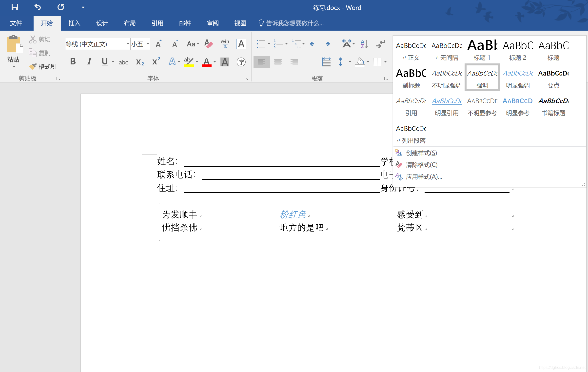Screen dimensions: 588x372
Task: Toggle Bold formatting
Action: [x=73, y=61]
